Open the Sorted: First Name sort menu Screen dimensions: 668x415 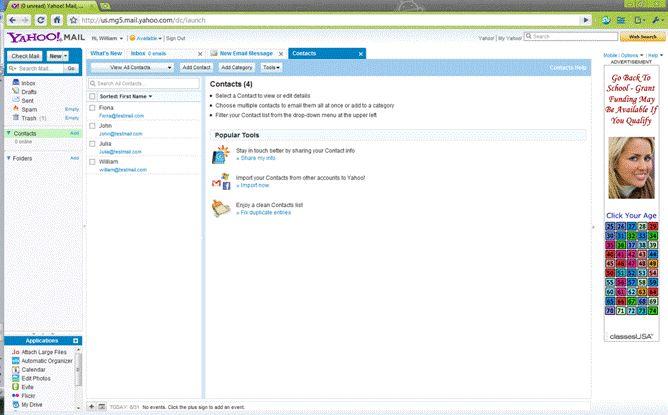(126, 95)
